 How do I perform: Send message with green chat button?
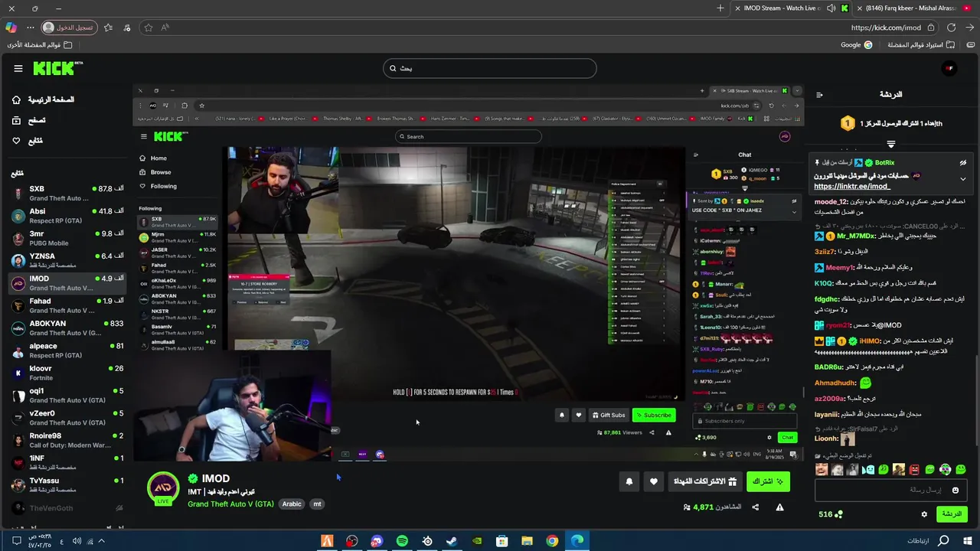pyautogui.click(x=952, y=514)
